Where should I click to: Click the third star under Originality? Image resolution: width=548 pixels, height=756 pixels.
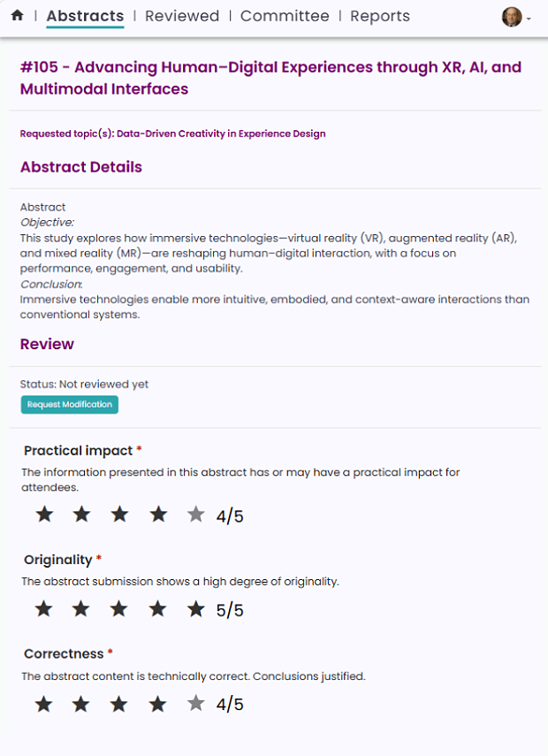point(119,608)
